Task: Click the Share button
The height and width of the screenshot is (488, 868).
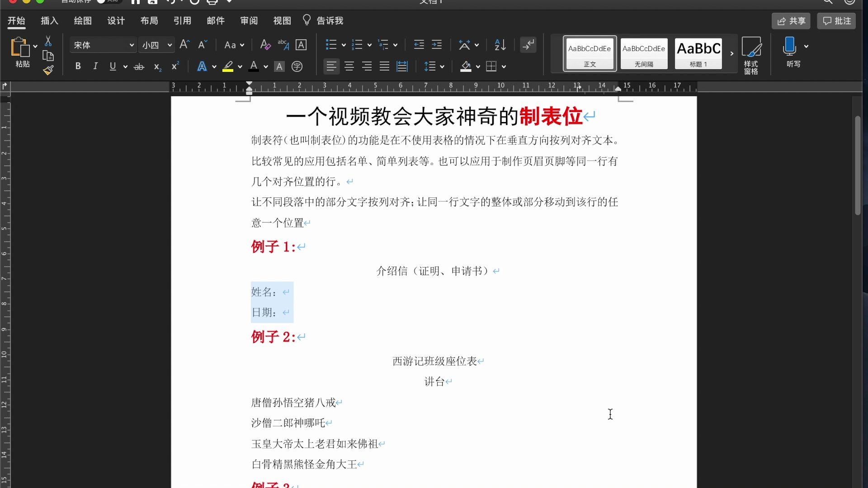Action: coord(791,21)
